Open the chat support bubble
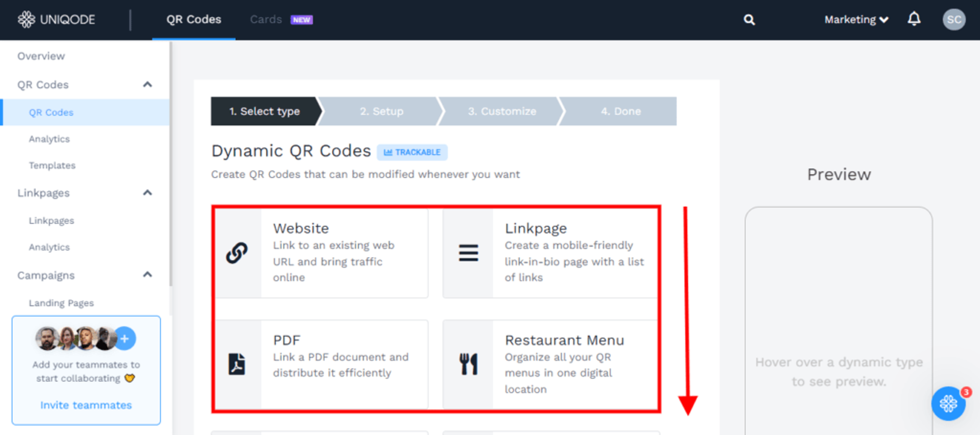980x435 pixels. coord(948,403)
